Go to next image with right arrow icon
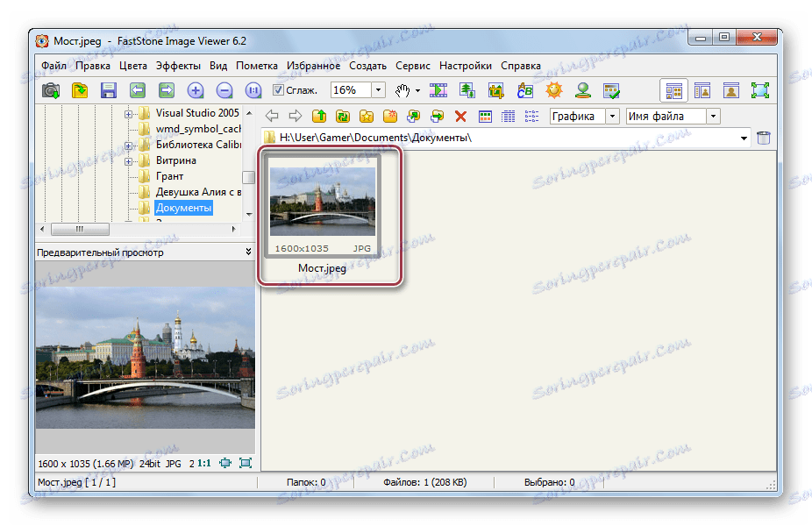Screen dimensions: 812x526 click(167, 90)
